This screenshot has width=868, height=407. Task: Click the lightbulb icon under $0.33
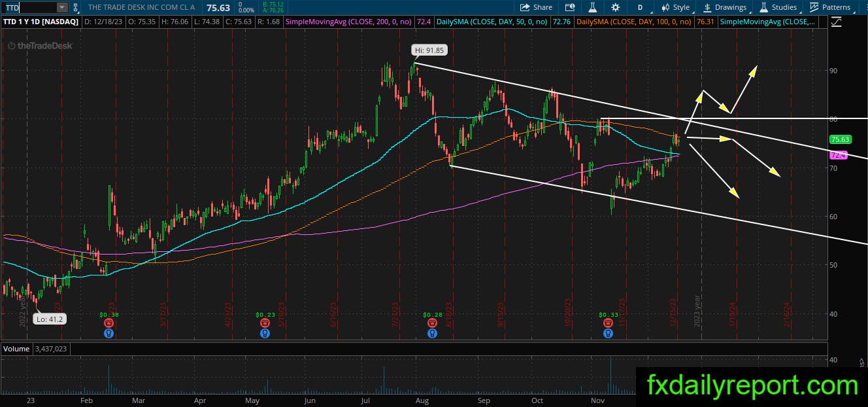(609, 332)
